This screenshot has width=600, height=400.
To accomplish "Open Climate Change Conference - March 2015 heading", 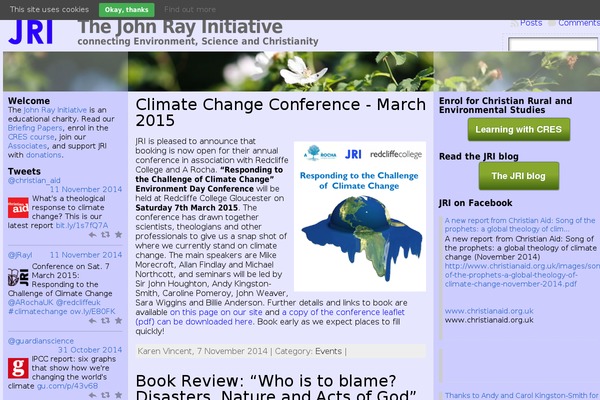I will coord(280,113).
